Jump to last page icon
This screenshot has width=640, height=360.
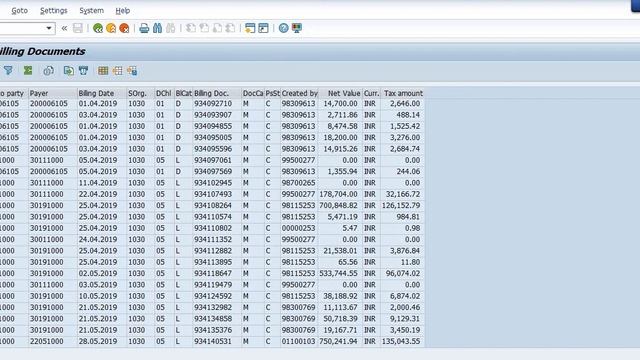231,28
